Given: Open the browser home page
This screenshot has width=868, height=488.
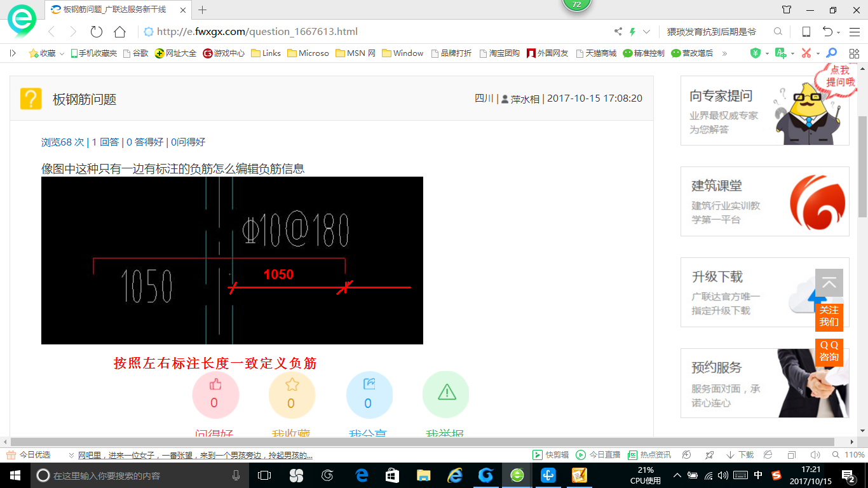Looking at the screenshot, I should [x=119, y=32].
